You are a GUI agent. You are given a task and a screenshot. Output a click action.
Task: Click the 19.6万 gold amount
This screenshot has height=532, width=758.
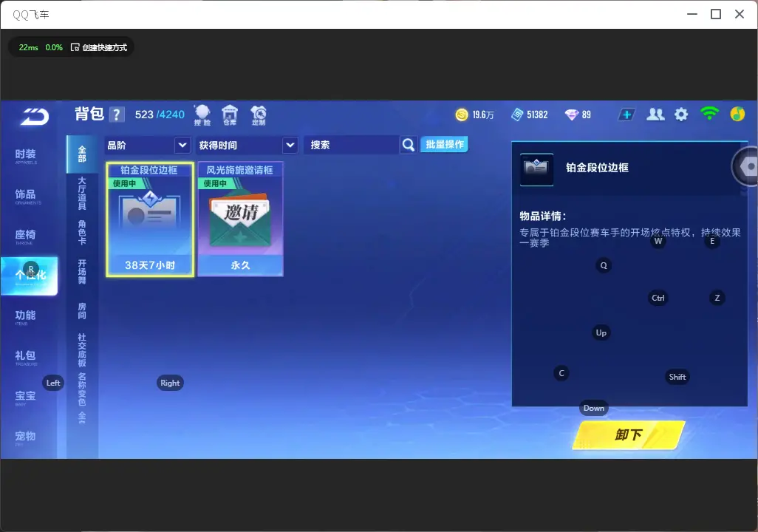pyautogui.click(x=483, y=115)
